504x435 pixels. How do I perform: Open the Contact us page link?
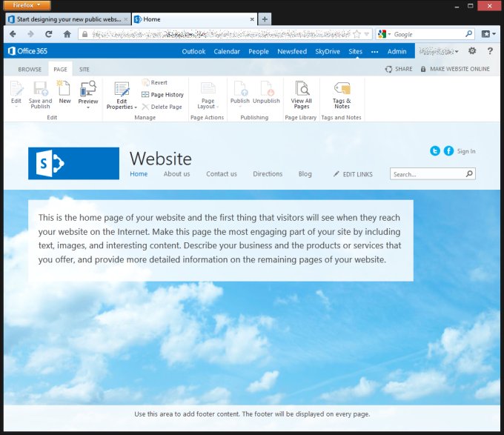coord(222,174)
